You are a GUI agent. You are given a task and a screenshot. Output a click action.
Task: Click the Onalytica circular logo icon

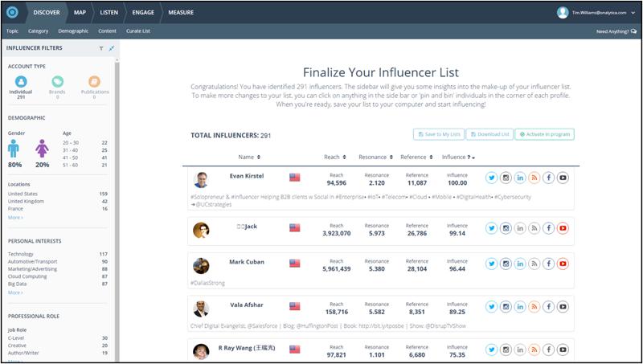coord(12,12)
